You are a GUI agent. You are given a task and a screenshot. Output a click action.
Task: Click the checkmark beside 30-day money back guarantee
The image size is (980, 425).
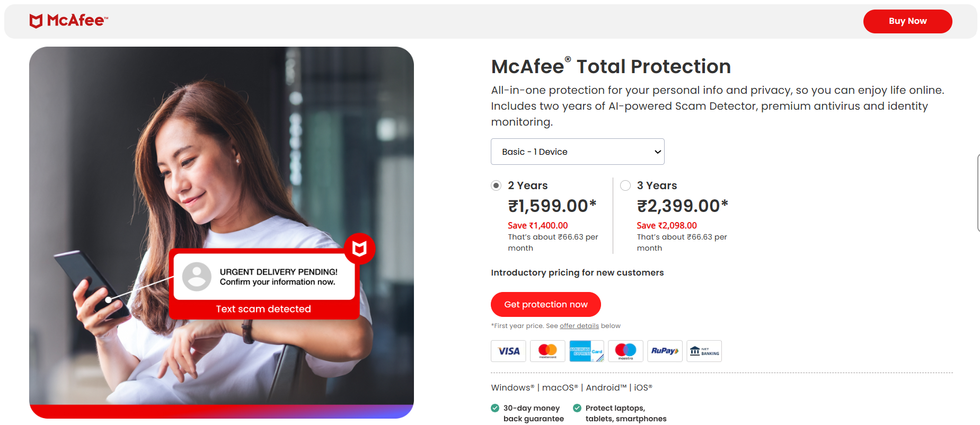pyautogui.click(x=494, y=408)
